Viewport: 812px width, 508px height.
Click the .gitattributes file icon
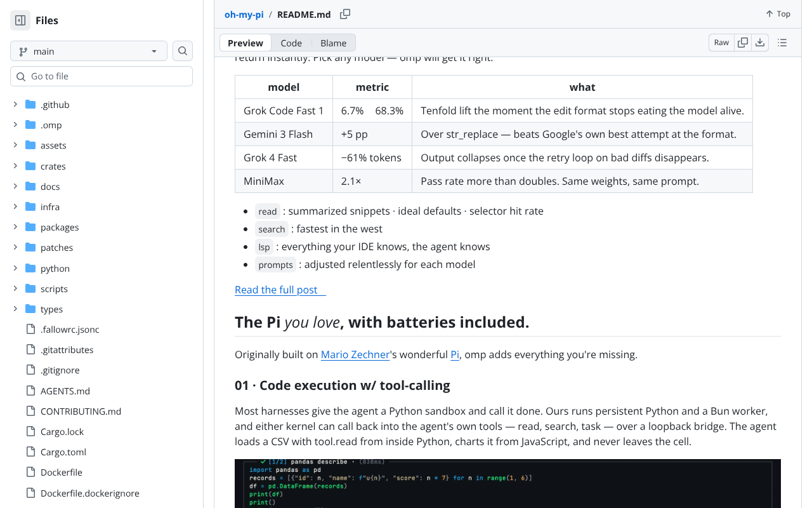[x=30, y=349]
